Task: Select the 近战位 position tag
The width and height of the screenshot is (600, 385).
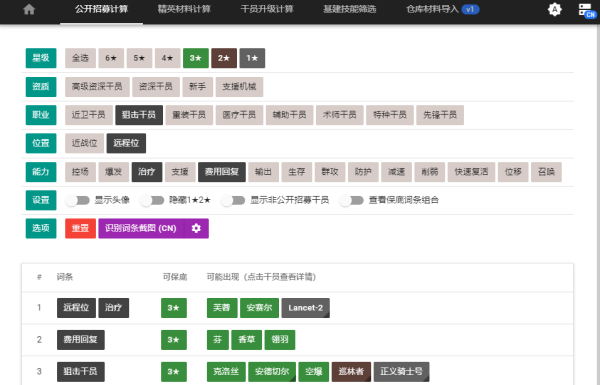Action: point(84,143)
